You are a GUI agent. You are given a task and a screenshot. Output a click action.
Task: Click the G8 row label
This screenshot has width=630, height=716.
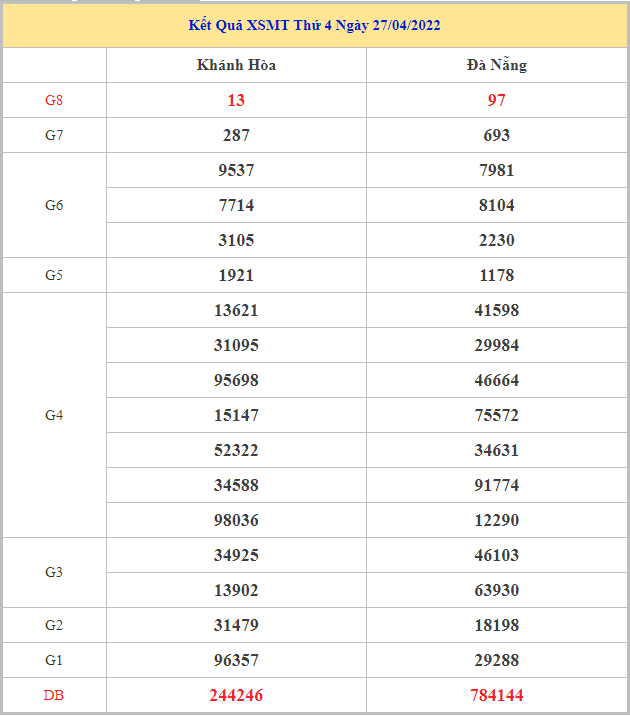coord(54,100)
